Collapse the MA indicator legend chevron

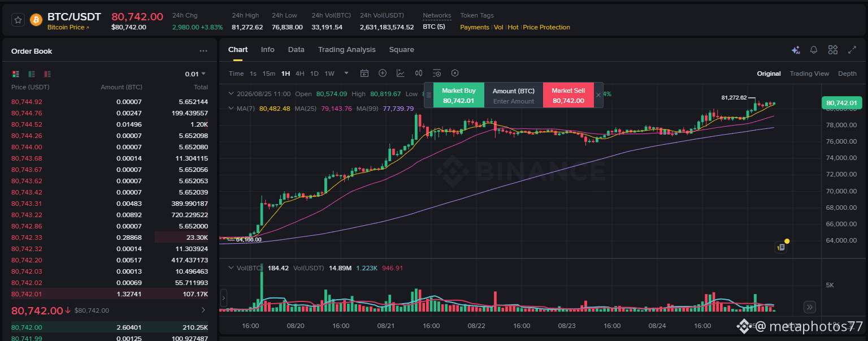click(x=231, y=109)
